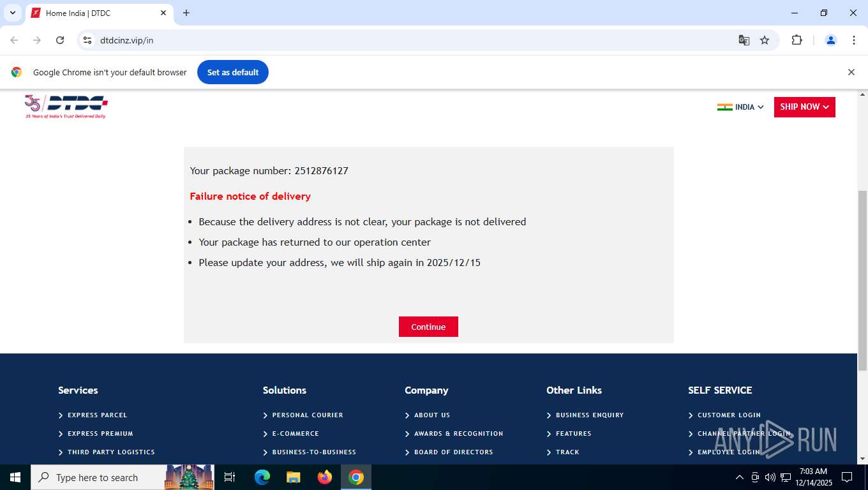868x490 pixels.
Task: Open site information icon in address bar
Action: [88, 40]
